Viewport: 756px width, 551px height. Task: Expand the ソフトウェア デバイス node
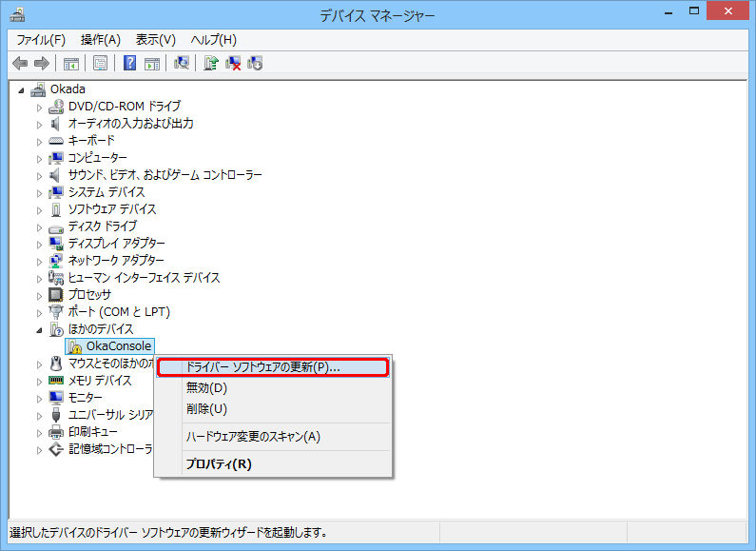coord(40,210)
